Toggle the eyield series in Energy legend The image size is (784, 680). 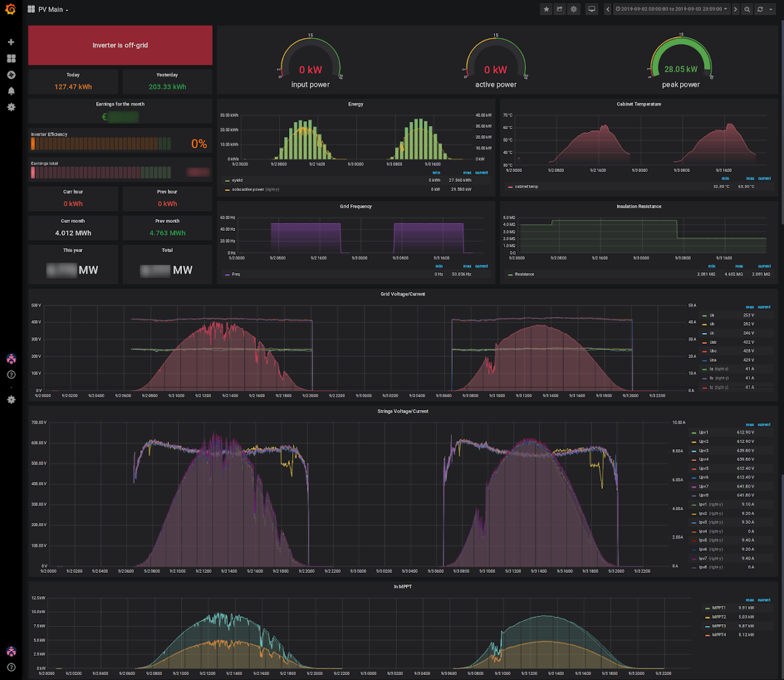[237, 181]
